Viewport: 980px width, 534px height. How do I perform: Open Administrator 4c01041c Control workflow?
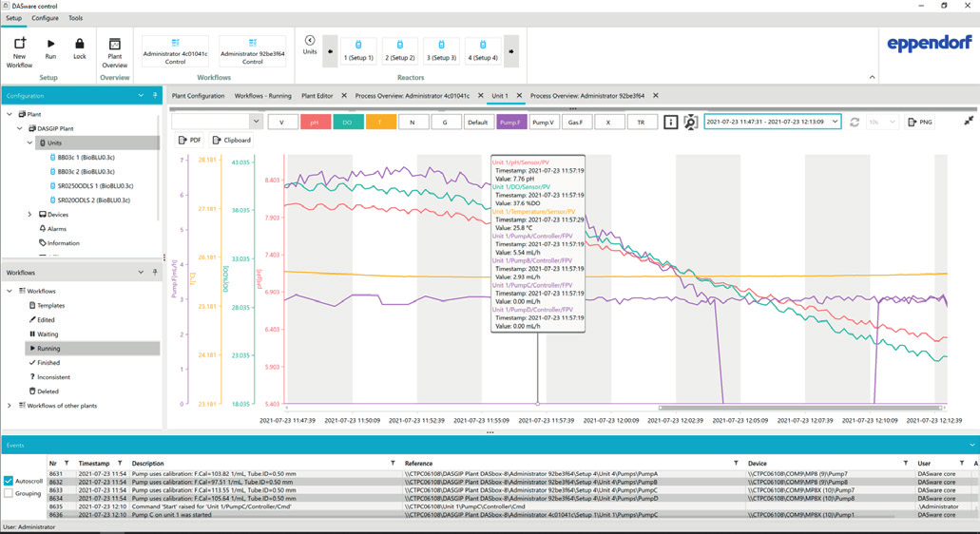pos(175,51)
